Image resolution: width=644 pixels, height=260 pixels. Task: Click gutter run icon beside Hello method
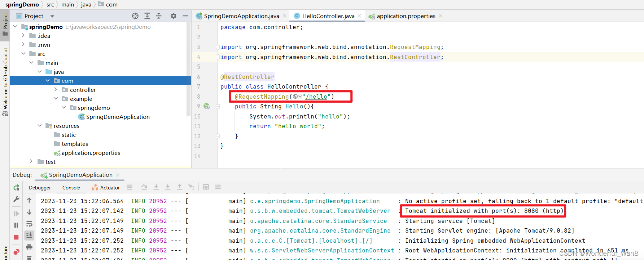206,106
